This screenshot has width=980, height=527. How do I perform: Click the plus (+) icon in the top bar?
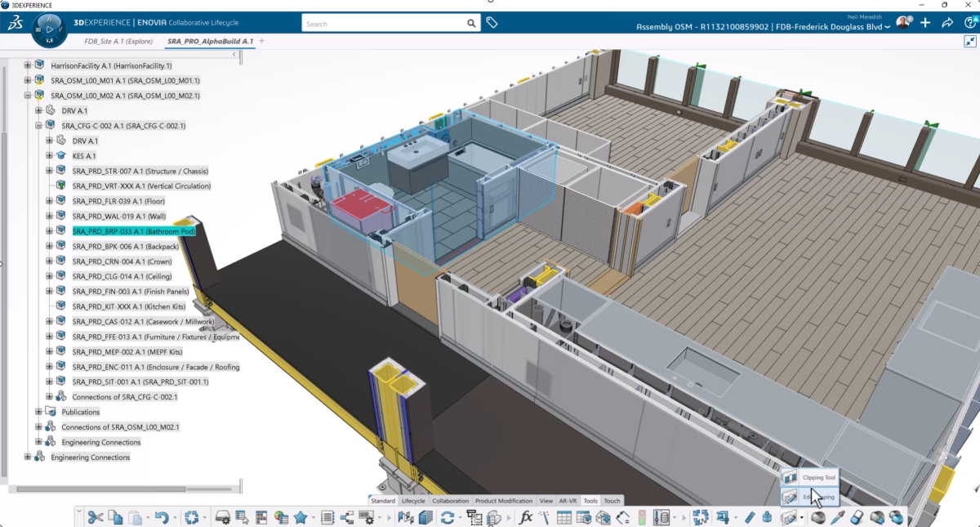click(925, 22)
